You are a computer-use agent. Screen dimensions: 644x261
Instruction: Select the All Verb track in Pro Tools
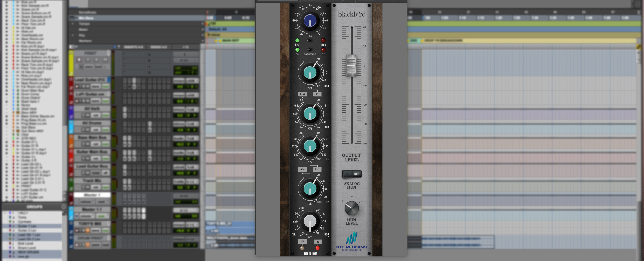coord(92,109)
